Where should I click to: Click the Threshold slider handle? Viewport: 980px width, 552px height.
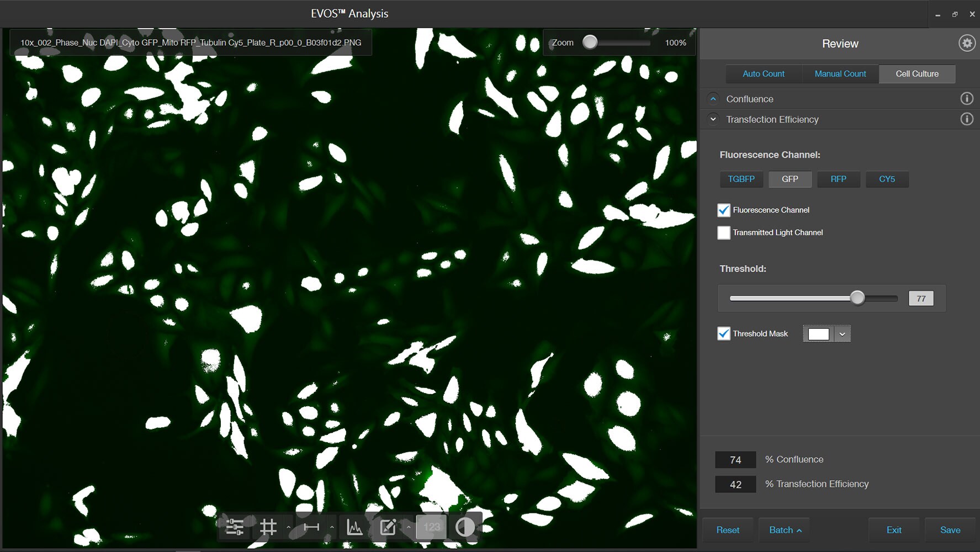(857, 298)
